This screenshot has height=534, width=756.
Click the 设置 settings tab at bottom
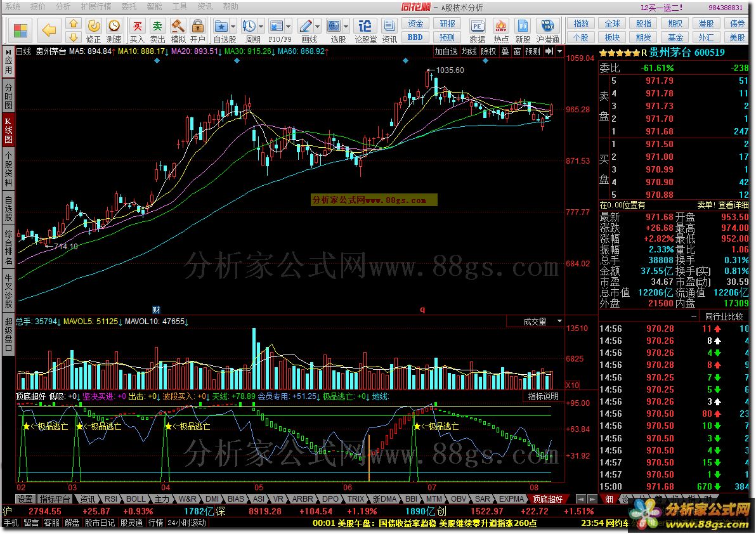(25, 499)
